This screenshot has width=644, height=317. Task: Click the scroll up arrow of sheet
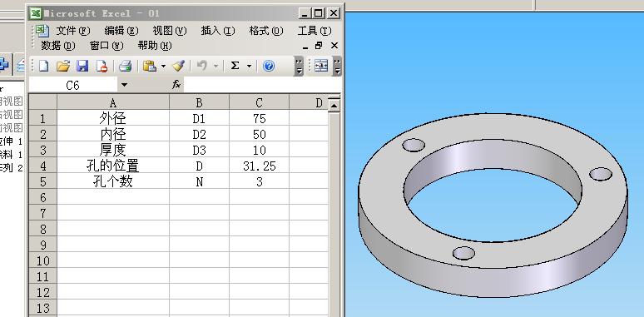point(334,105)
